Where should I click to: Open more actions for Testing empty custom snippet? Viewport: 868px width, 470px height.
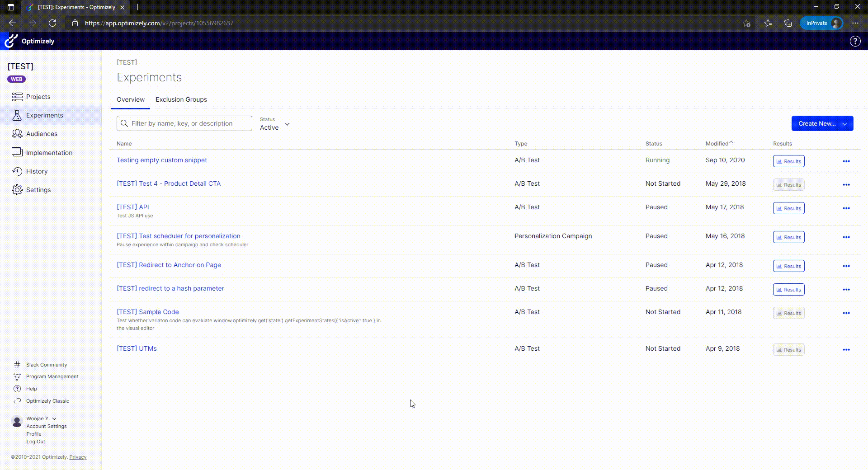click(x=846, y=161)
